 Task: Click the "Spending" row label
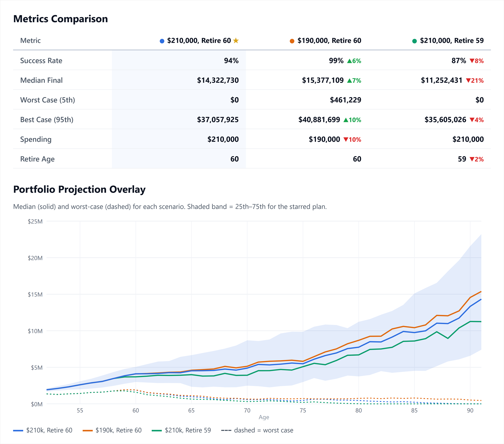tap(36, 140)
